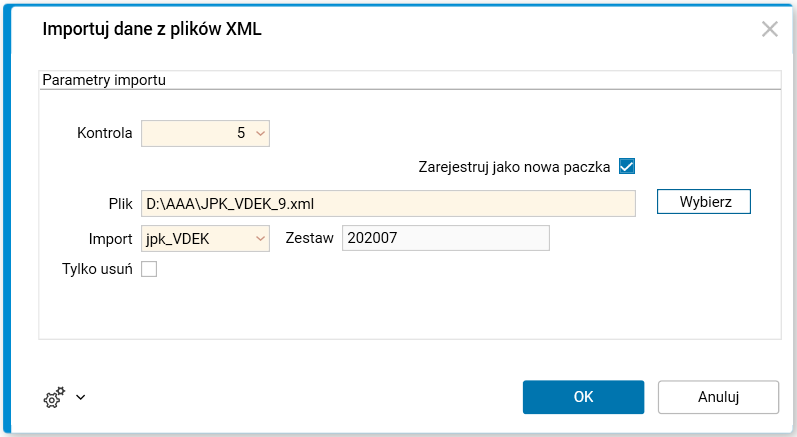Uncheck Zarejestruj jako nowa paczka checkbox

[x=627, y=167]
